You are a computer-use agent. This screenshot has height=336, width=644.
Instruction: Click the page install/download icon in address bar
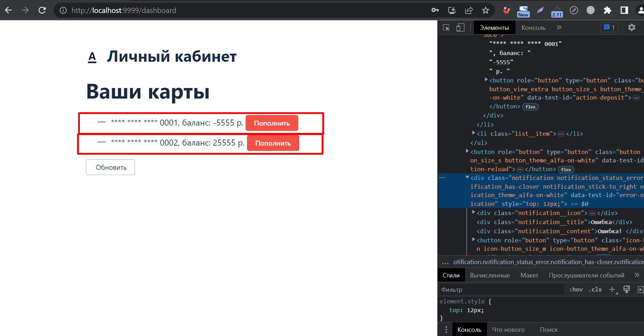point(452,10)
